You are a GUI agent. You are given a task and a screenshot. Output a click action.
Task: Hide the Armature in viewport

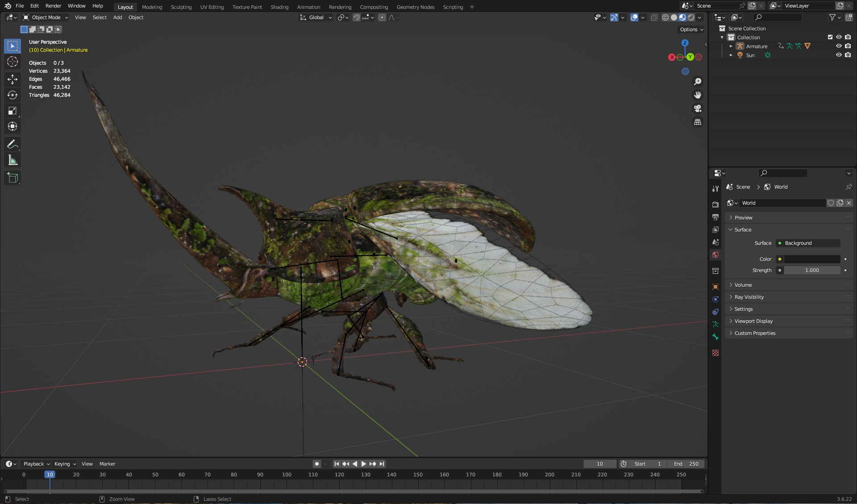839,46
